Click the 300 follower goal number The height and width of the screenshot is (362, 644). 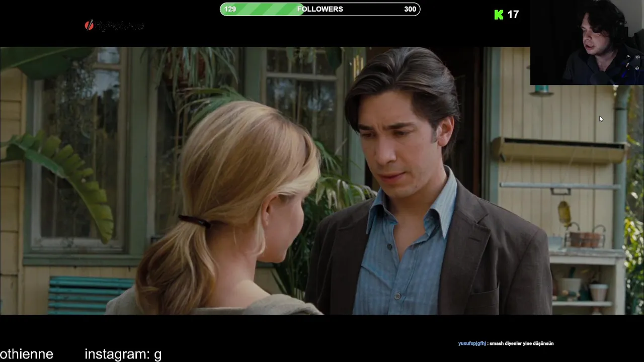tap(410, 9)
